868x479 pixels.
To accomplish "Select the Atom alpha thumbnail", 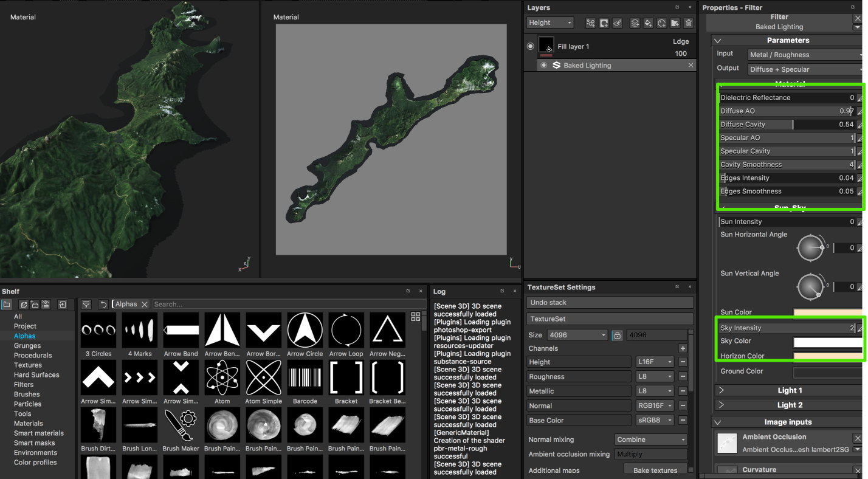I will pyautogui.click(x=222, y=377).
